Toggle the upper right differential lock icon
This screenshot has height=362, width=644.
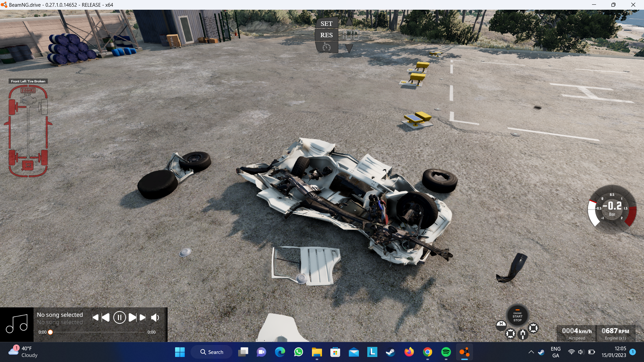(x=533, y=328)
